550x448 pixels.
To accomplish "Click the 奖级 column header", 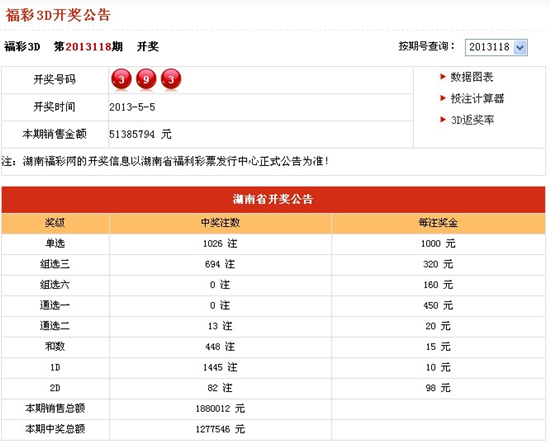I will (x=55, y=223).
